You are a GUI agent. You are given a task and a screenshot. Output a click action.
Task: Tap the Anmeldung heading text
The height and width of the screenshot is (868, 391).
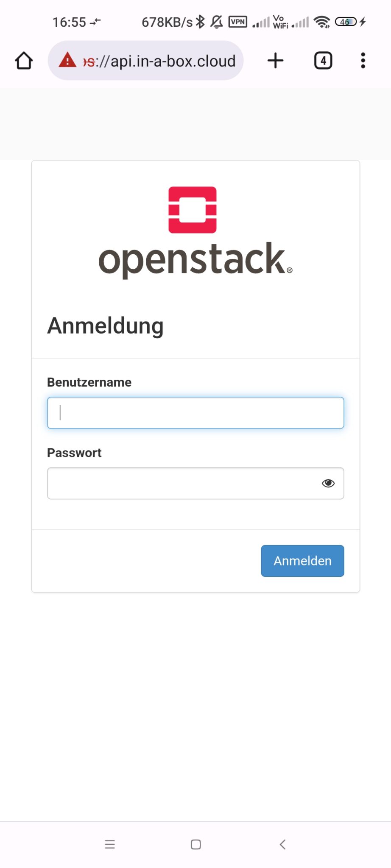(x=105, y=326)
